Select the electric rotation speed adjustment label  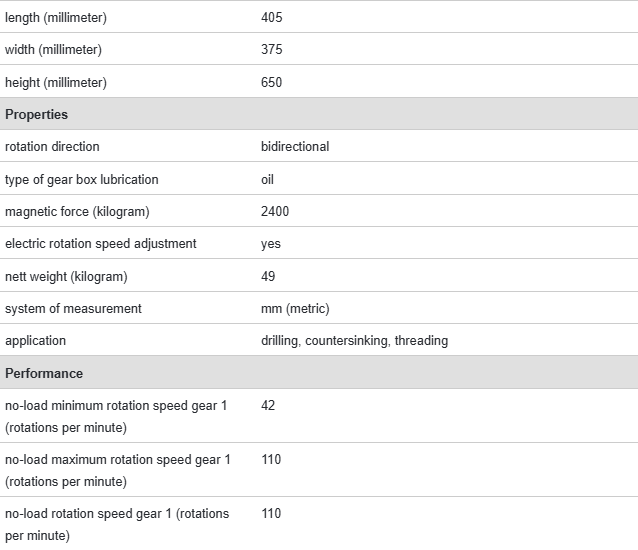[x=101, y=243]
